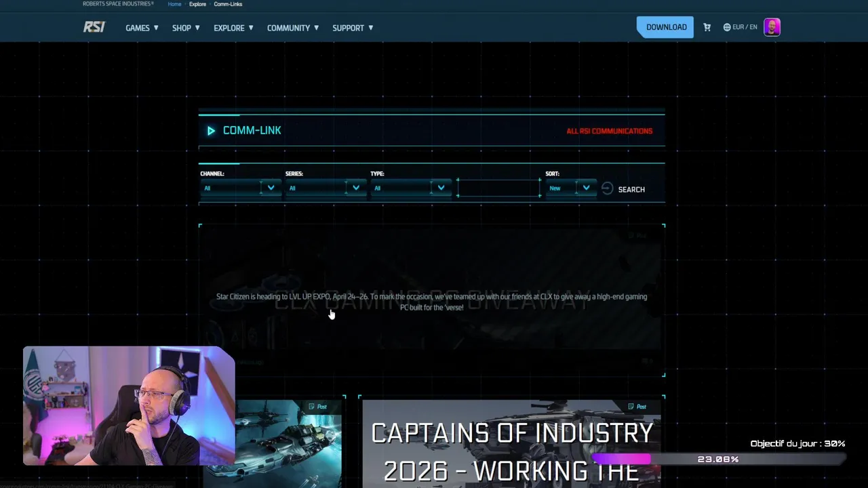This screenshot has width=868, height=488.
Task: Click the Objectif du jour progress bar
Action: 719,459
